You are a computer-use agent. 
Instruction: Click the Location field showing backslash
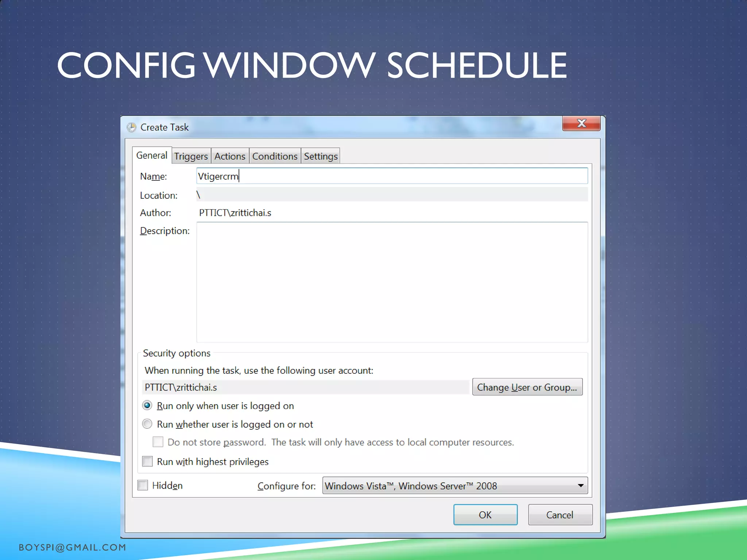pos(392,195)
